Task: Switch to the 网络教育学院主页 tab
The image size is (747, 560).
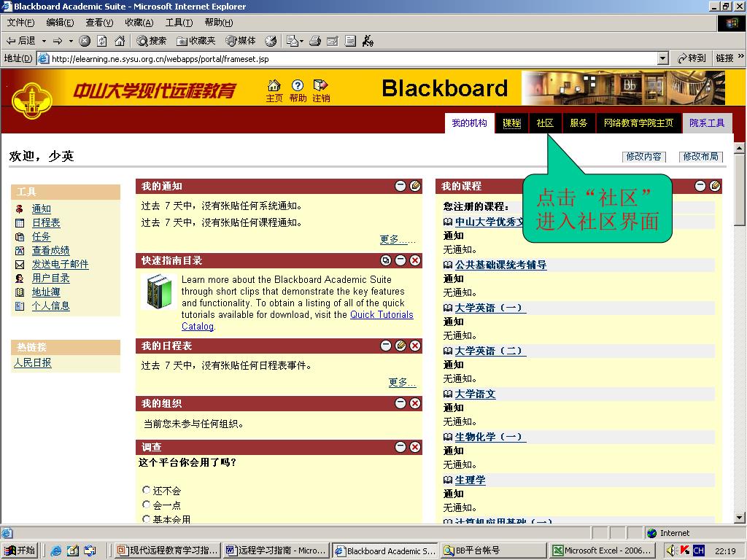Action: (x=638, y=123)
